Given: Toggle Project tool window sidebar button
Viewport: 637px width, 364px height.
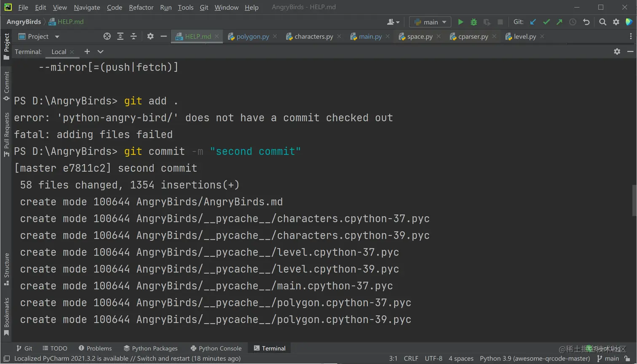Looking at the screenshot, I should [6, 46].
